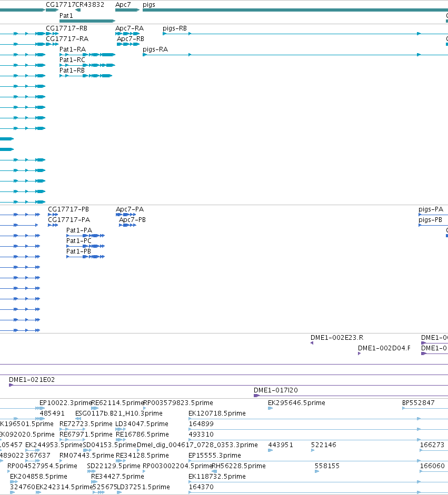Click the CG17717-PB protein label
The width and height of the screenshot is (448, 495).
(x=68, y=209)
